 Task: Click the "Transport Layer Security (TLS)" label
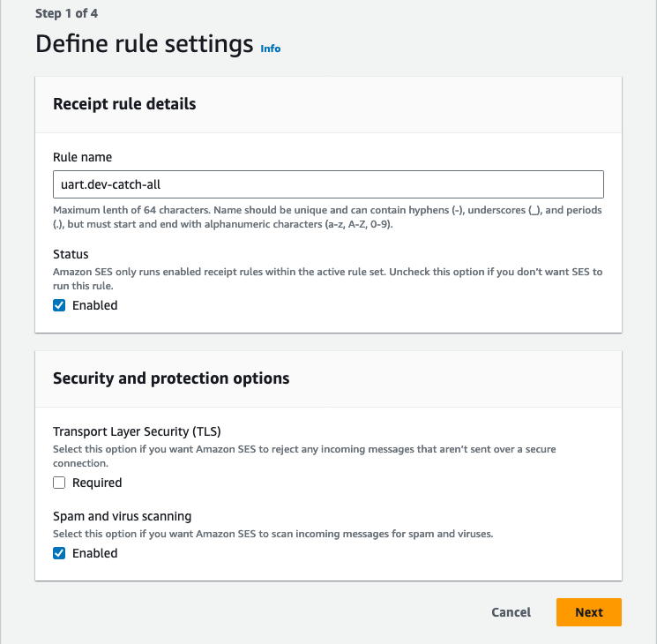coord(137,431)
